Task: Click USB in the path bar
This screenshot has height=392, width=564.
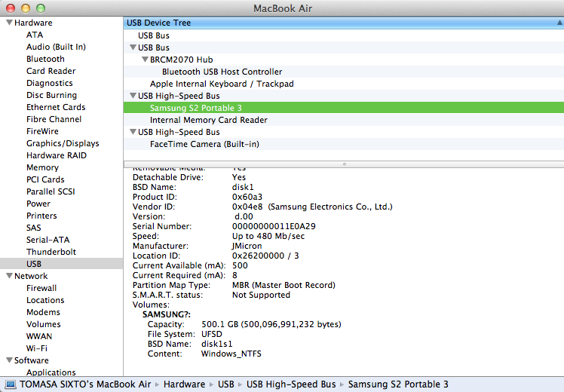Action: tap(226, 384)
